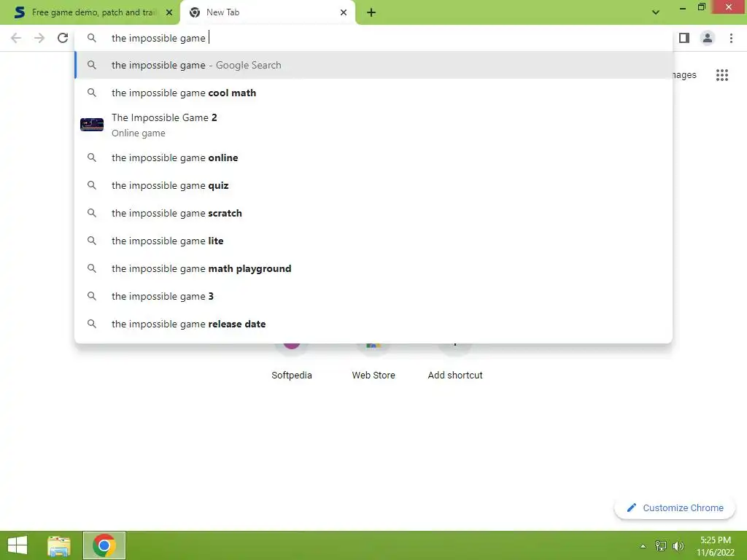Pick 'the impossible game math playground' suggestion
This screenshot has width=747, height=560.
point(373,268)
